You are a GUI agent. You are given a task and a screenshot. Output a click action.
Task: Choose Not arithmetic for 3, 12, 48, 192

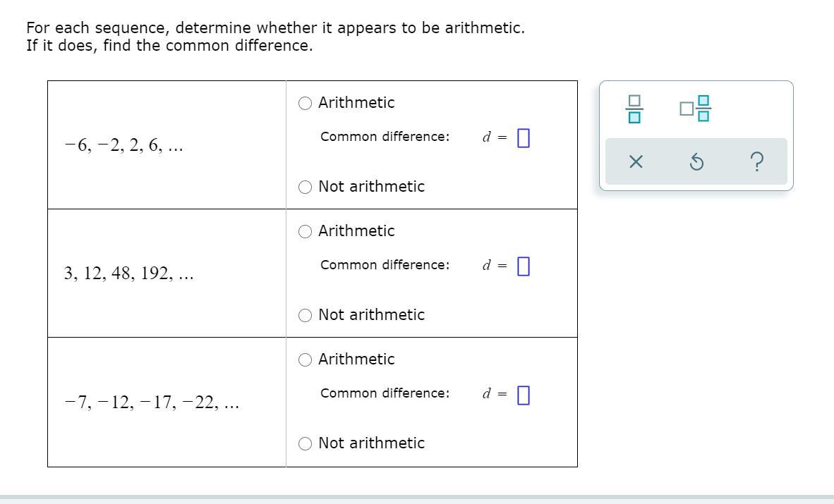(x=305, y=316)
